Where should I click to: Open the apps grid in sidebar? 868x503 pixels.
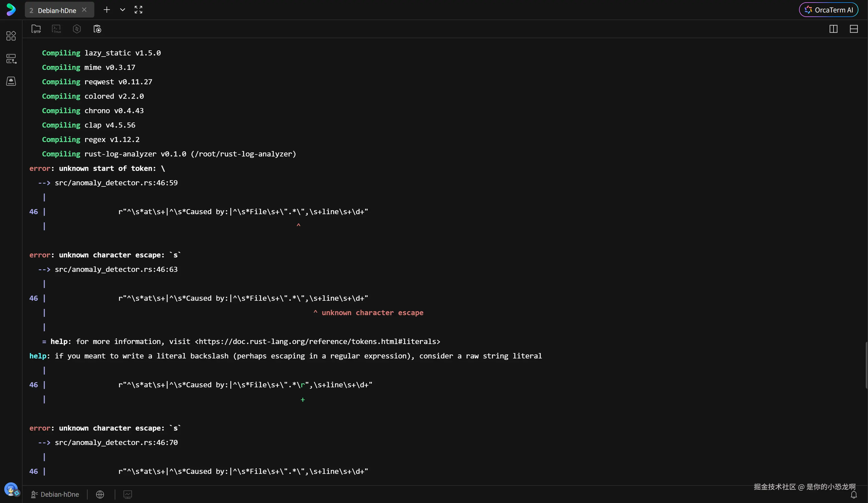click(11, 36)
